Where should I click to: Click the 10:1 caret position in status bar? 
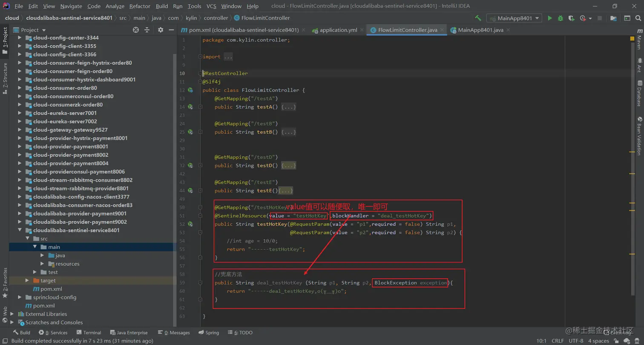tap(541, 341)
